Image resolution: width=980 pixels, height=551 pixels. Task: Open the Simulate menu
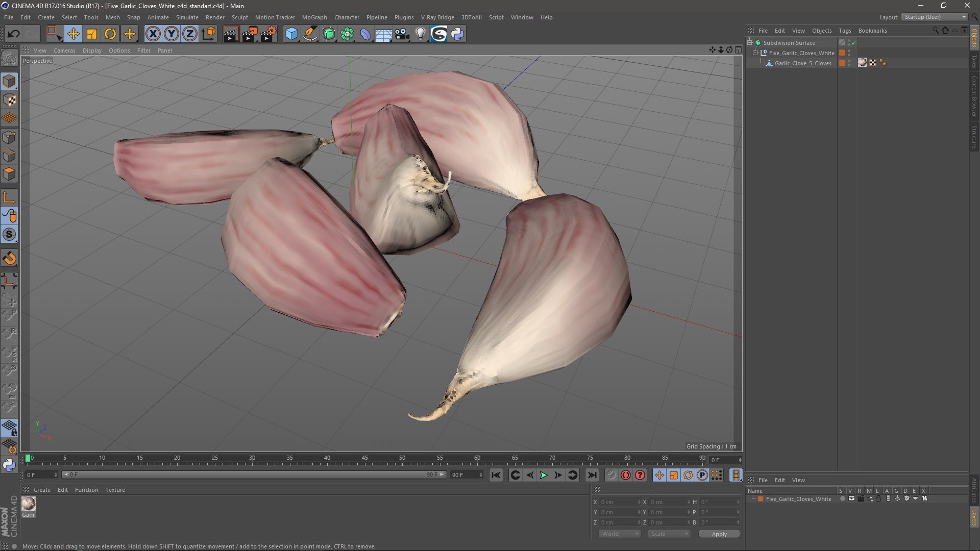[187, 17]
